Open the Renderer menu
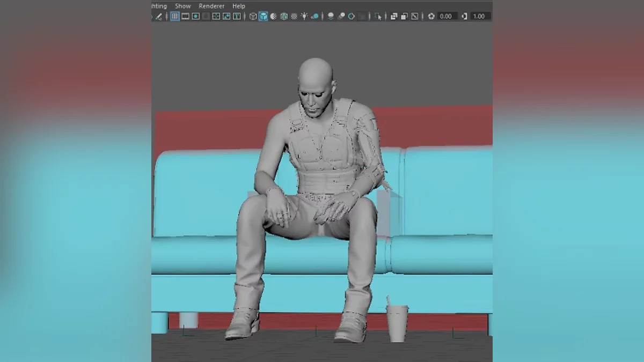The image size is (644, 362). [x=211, y=6]
